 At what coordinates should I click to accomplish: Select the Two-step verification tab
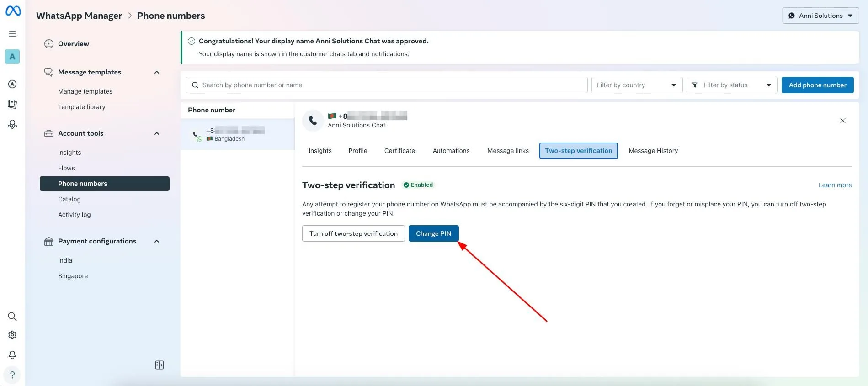click(578, 151)
